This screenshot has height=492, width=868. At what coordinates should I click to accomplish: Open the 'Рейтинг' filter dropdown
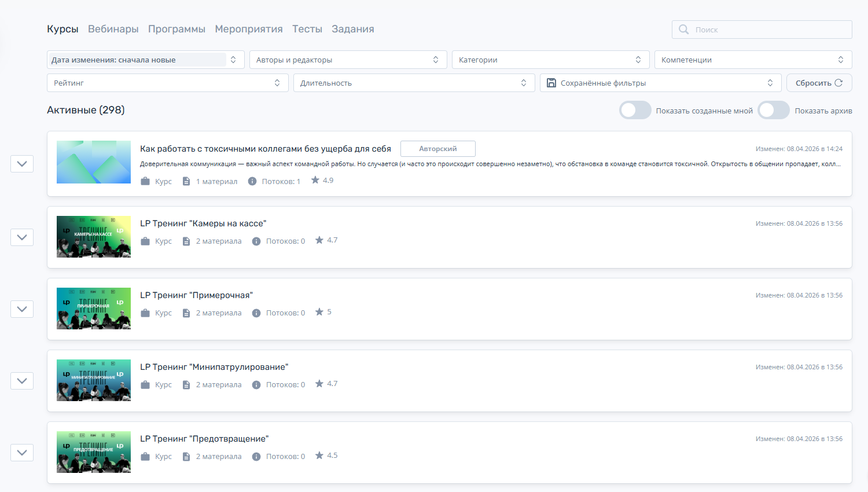point(168,83)
